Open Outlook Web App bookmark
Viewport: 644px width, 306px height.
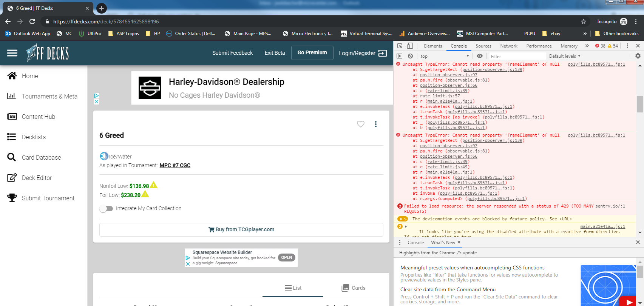(28, 34)
